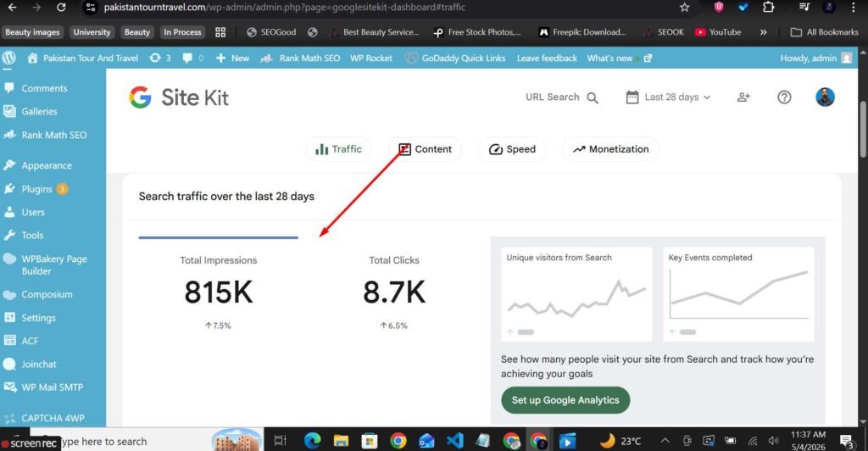Click Leave feedback in admin bar
Viewport: 868px width, 451px height.
pyautogui.click(x=547, y=58)
